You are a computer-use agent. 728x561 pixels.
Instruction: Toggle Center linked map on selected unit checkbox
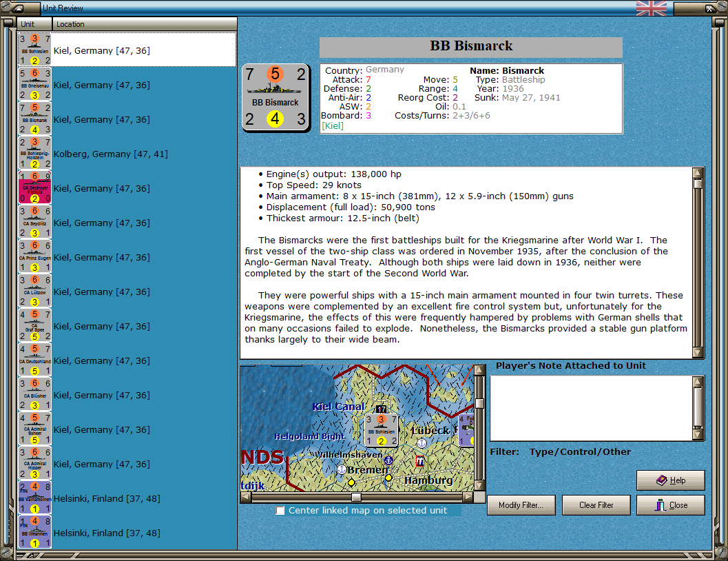click(x=280, y=511)
